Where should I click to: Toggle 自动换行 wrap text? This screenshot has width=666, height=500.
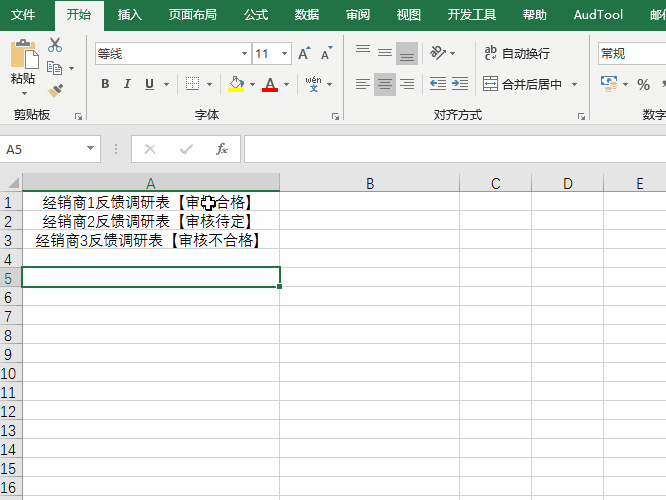517,53
